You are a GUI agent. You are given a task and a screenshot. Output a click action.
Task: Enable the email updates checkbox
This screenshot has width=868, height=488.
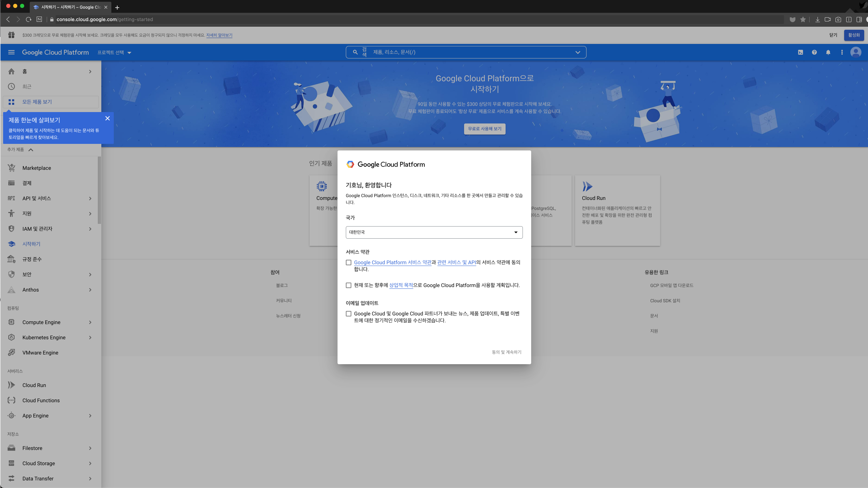click(349, 314)
